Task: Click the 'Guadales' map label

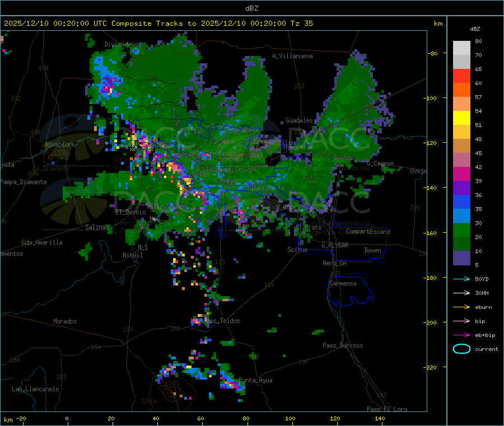Action: pos(299,120)
